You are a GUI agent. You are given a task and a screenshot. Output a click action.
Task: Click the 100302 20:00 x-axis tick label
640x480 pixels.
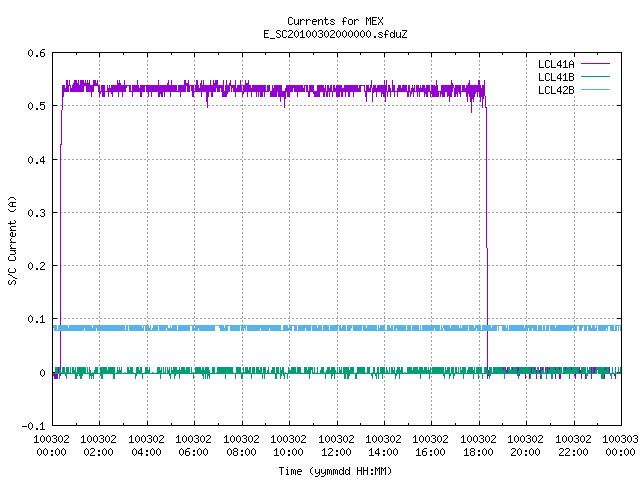pyautogui.click(x=525, y=446)
